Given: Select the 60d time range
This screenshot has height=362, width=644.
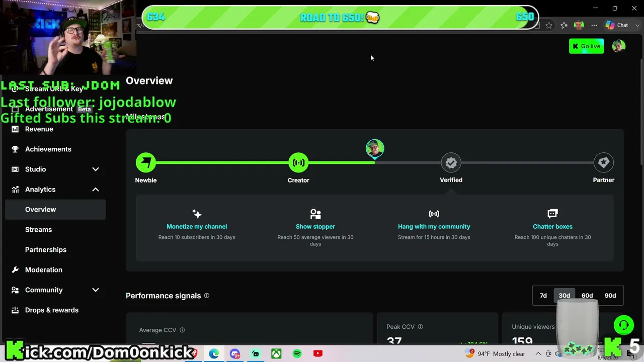Looking at the screenshot, I should [587, 296].
